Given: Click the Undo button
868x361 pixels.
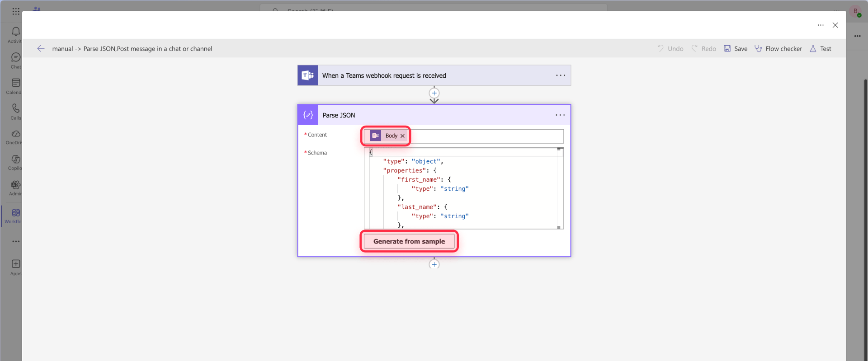Looking at the screenshot, I should click(x=670, y=48).
